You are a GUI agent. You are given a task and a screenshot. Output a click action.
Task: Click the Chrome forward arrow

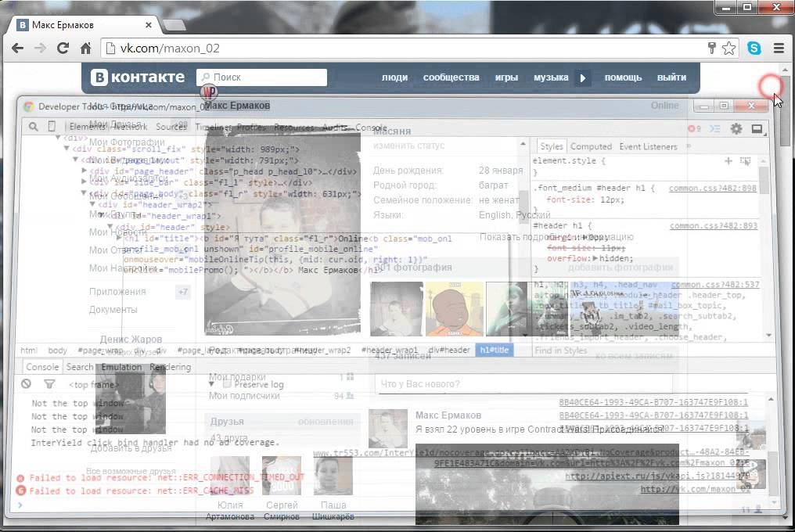40,49
